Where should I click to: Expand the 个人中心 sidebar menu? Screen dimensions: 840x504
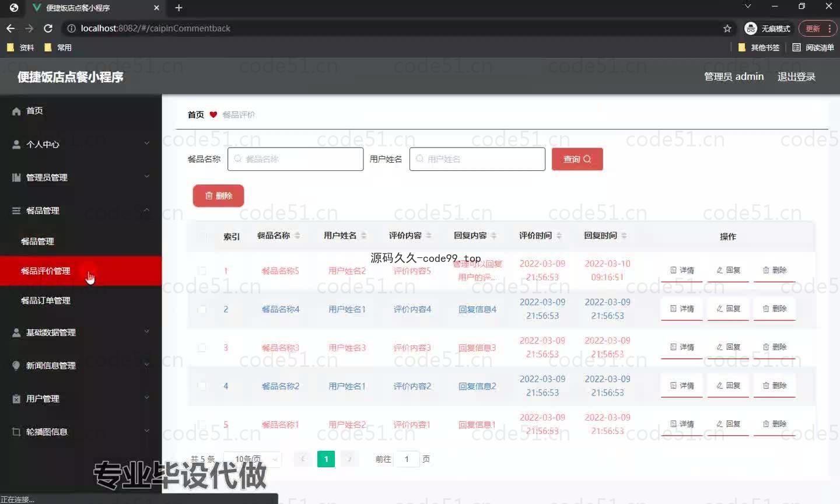[80, 144]
